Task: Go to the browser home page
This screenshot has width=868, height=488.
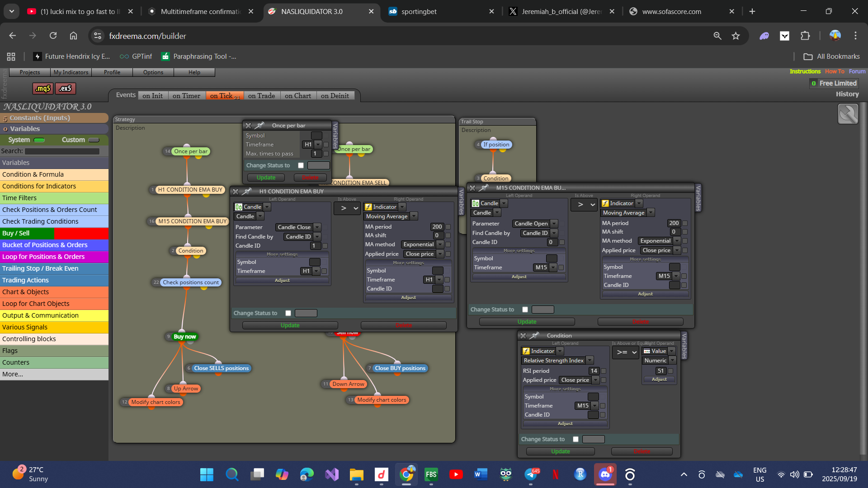Action: point(73,36)
